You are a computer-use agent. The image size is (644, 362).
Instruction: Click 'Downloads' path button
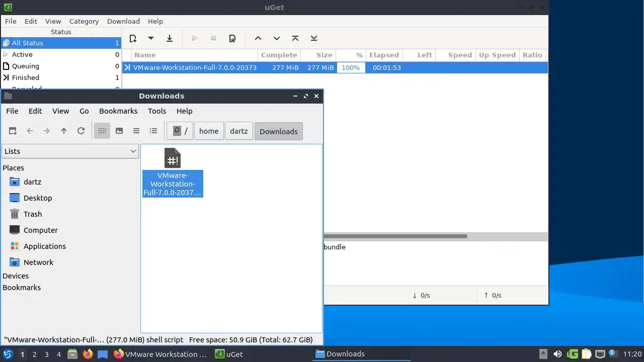[279, 131]
